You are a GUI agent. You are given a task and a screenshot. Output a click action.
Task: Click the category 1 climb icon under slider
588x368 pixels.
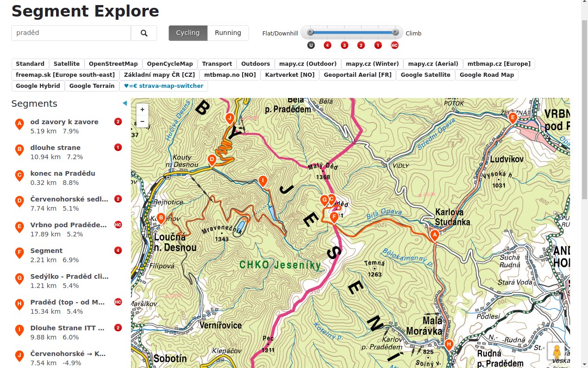pos(378,45)
